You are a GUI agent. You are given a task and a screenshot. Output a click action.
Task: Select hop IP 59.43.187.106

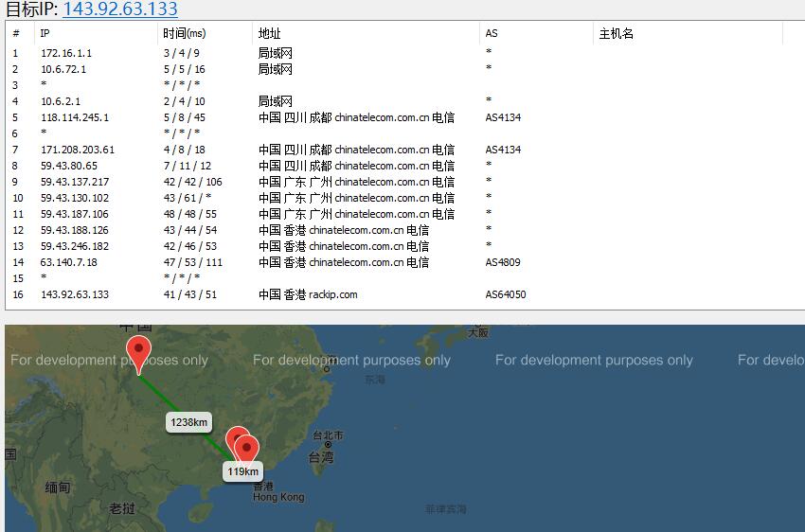pos(75,214)
